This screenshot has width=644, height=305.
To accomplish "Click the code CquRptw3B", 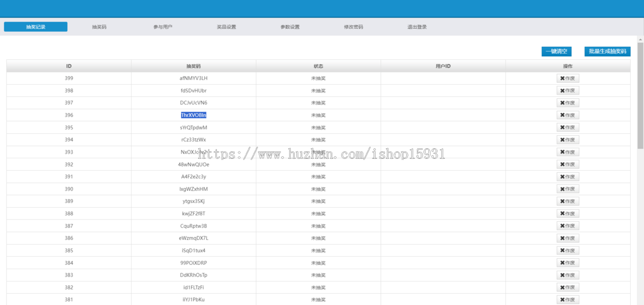I will pos(194,226).
